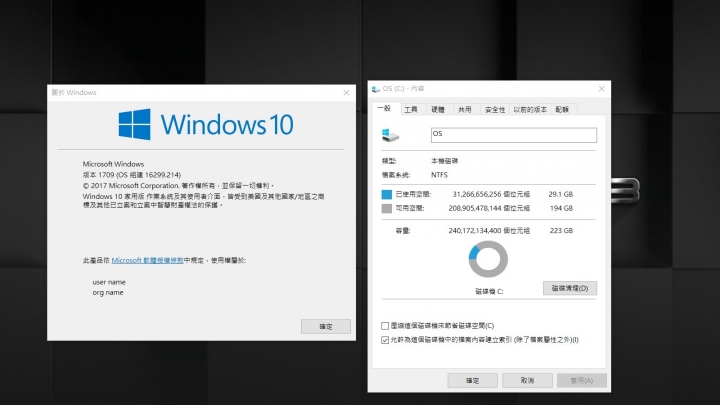Image resolution: width=720 pixels, height=405 pixels.
Task: Click the 31,266,656,256 used bytes value
Action: click(x=477, y=194)
